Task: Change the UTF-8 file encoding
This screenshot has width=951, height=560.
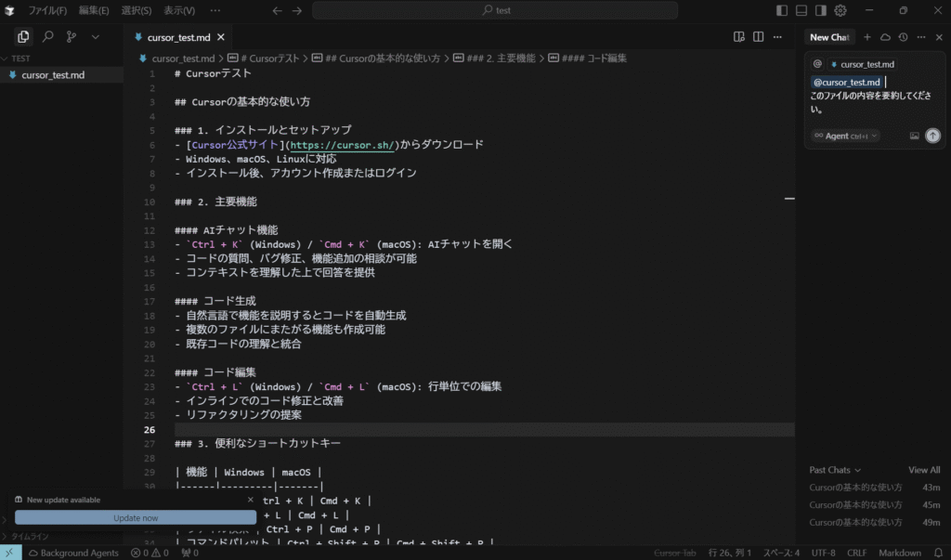Action: coord(823,553)
